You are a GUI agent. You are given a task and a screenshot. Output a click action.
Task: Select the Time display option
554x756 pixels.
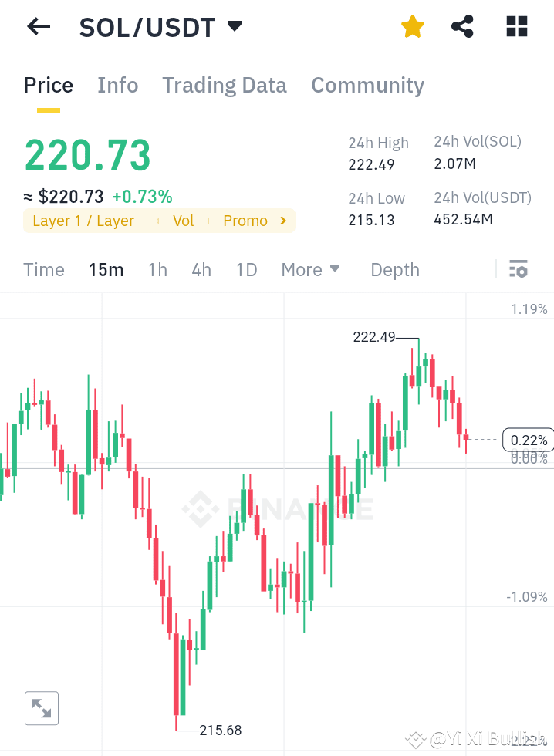point(43,269)
